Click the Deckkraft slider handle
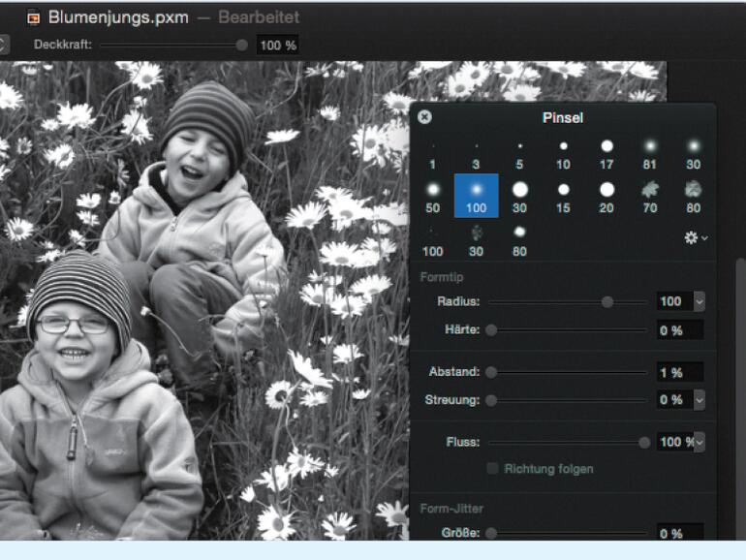The image size is (746, 560). point(241,46)
